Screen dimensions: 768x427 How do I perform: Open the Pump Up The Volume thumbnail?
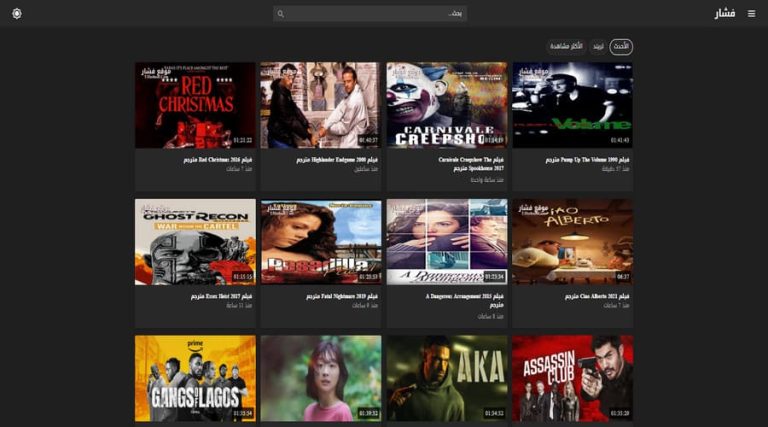573,105
